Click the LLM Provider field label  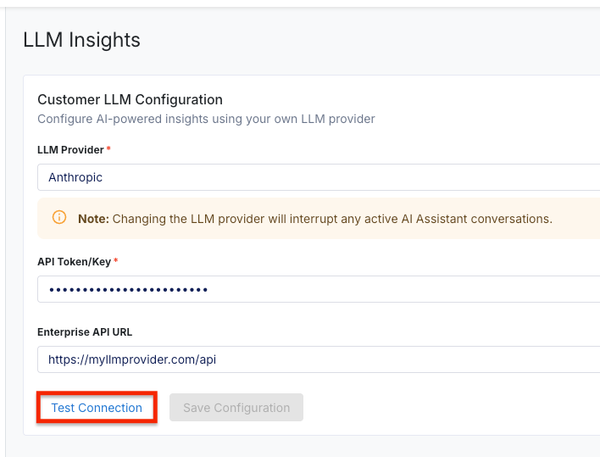pyautogui.click(x=70, y=149)
